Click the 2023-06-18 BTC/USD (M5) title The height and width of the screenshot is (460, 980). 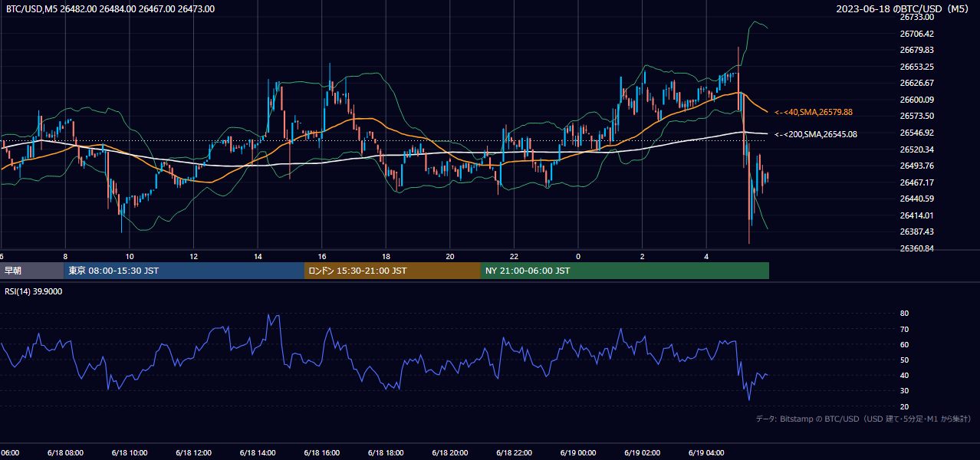coord(904,9)
